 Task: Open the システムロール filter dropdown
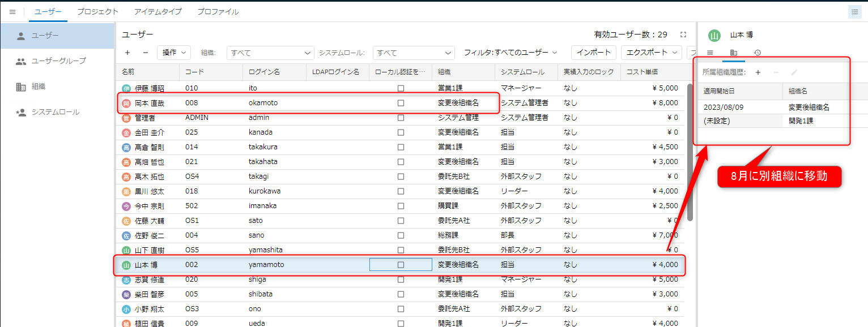(415, 53)
